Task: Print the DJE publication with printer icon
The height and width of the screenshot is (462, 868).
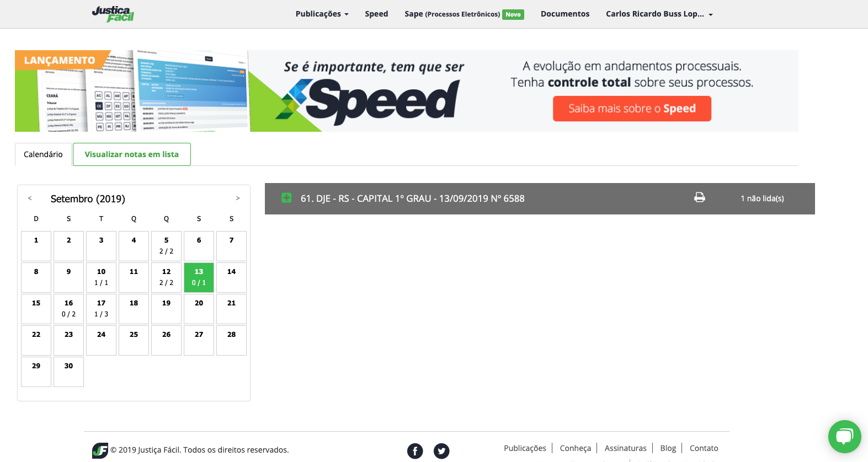Action: (700, 197)
